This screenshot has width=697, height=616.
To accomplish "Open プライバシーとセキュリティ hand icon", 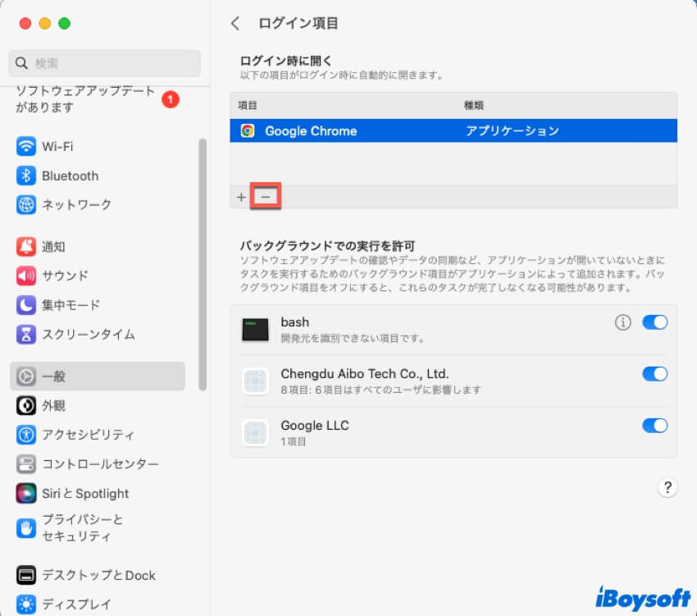I will [25, 528].
